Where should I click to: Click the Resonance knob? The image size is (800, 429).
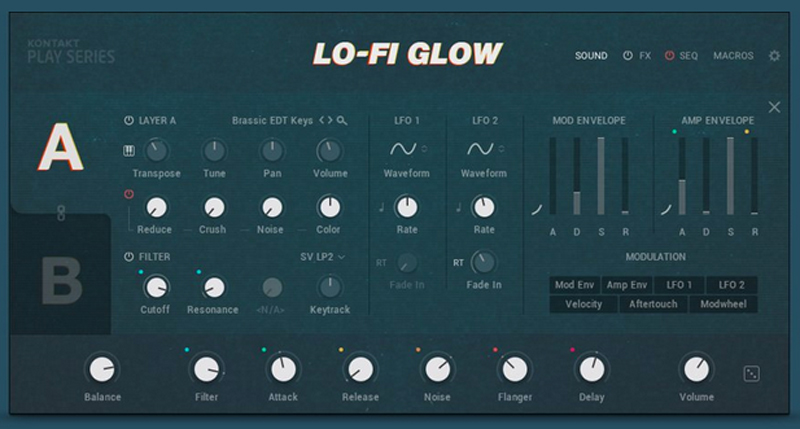[x=214, y=288]
